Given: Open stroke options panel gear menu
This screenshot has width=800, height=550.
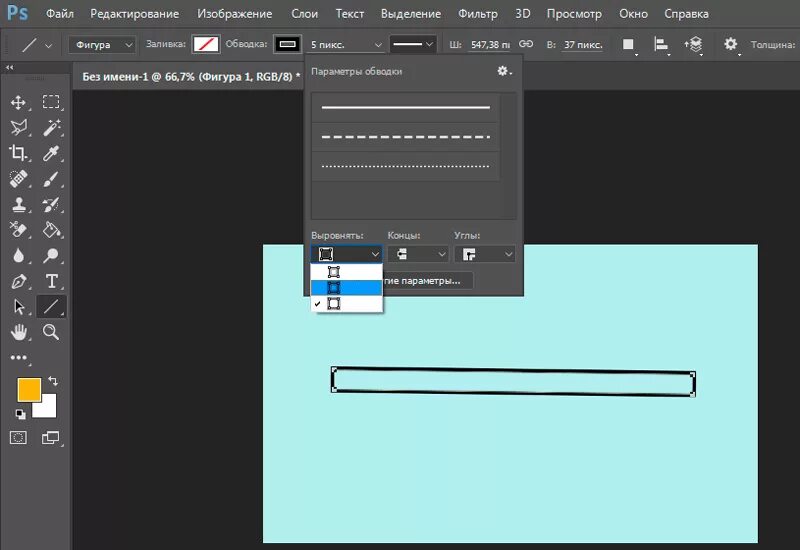Looking at the screenshot, I should click(x=504, y=71).
